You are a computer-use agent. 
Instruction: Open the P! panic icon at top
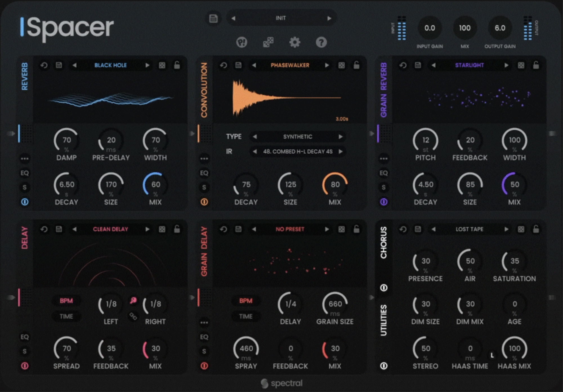tap(242, 43)
